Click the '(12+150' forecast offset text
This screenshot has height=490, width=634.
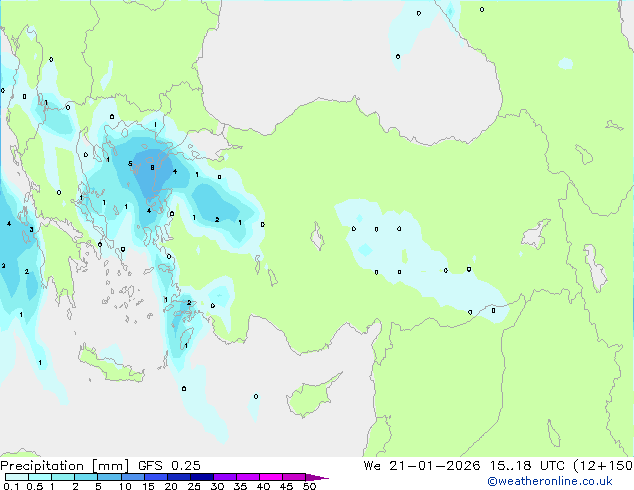[x=603, y=466]
